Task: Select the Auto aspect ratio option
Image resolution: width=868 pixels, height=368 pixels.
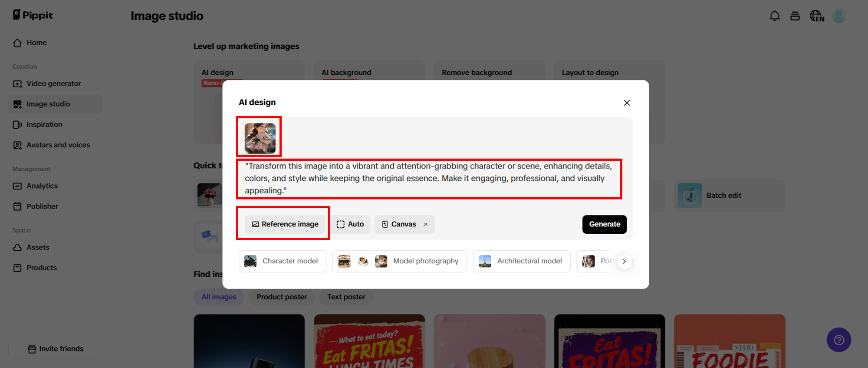Action: click(350, 224)
